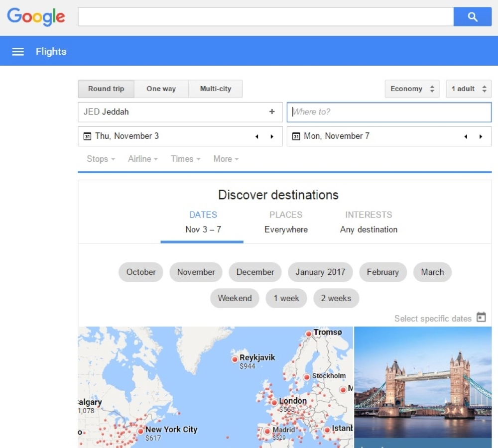Image resolution: width=498 pixels, height=448 pixels.
Task: Click the blue search magnifier button
Action: point(472,17)
